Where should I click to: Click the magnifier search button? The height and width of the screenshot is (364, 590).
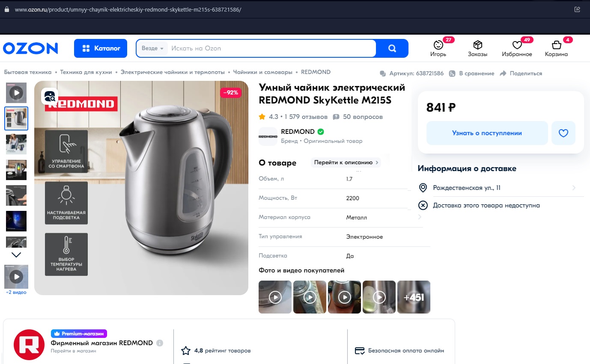tap(392, 48)
